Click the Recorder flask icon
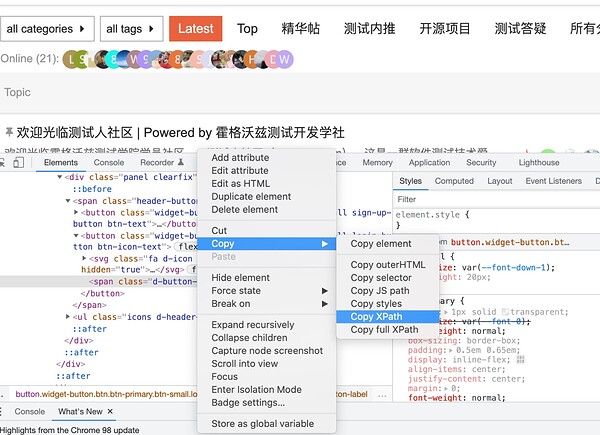The width and height of the screenshot is (600, 435). [181, 162]
